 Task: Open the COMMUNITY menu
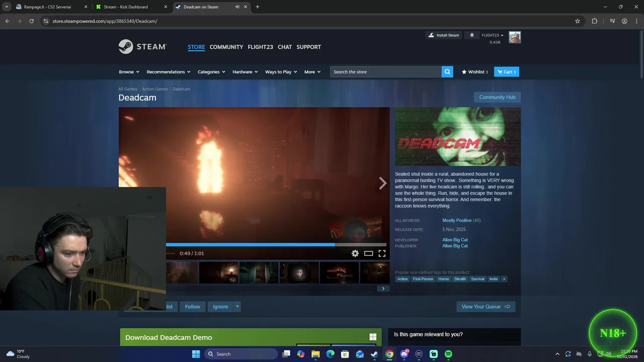226,47
